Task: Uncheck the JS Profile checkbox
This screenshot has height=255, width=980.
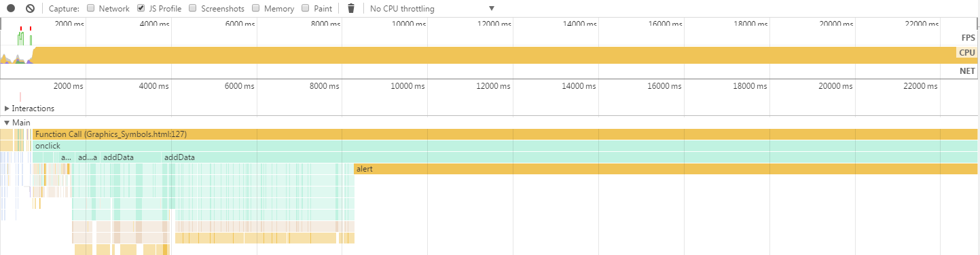Action: pyautogui.click(x=141, y=9)
